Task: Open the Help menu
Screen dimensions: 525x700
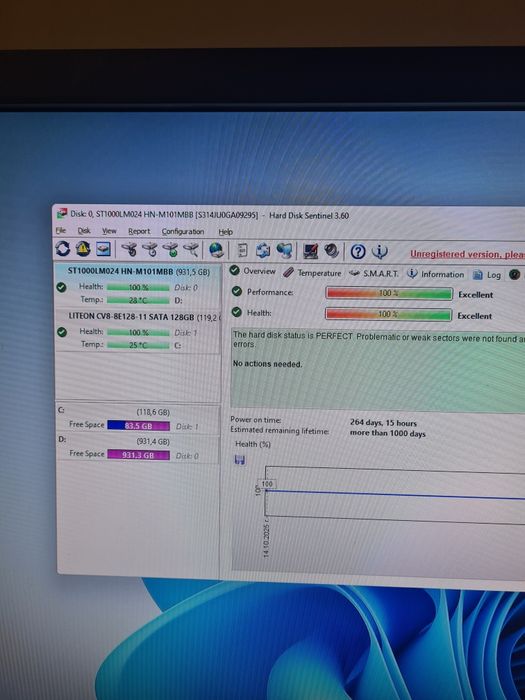Action: click(225, 232)
